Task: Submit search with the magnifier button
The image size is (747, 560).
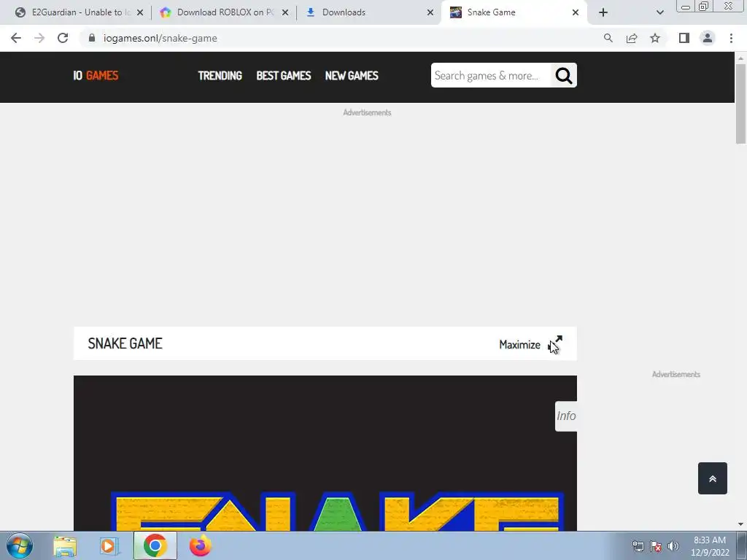Action: [x=564, y=75]
